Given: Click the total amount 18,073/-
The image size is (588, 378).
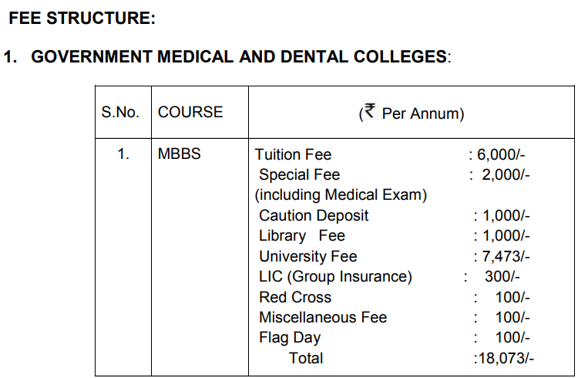Looking at the screenshot, I should tap(504, 359).
